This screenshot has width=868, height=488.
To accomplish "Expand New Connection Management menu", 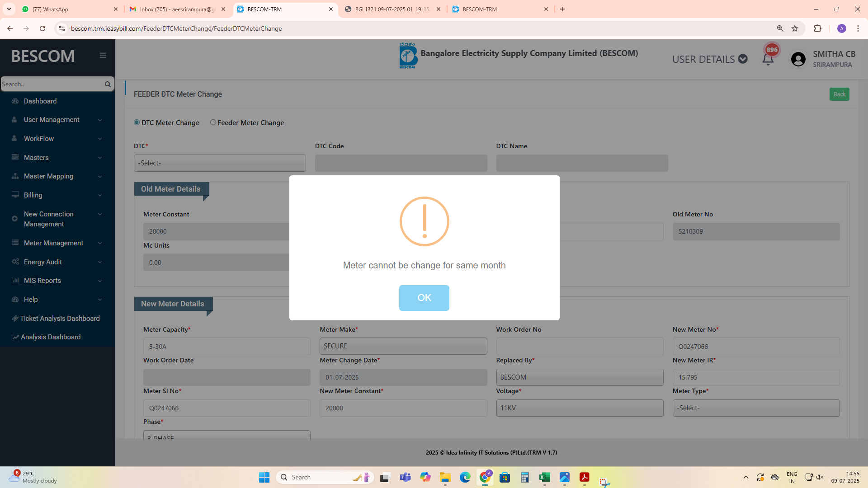I will [57, 219].
